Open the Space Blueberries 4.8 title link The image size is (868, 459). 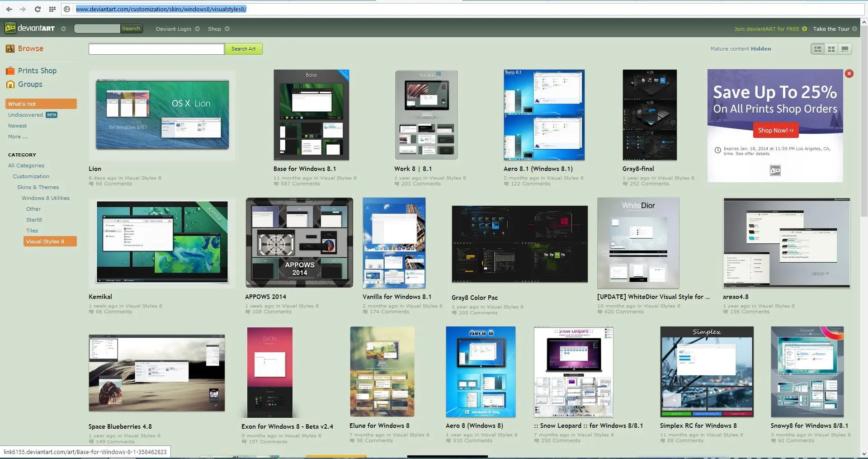(x=120, y=426)
